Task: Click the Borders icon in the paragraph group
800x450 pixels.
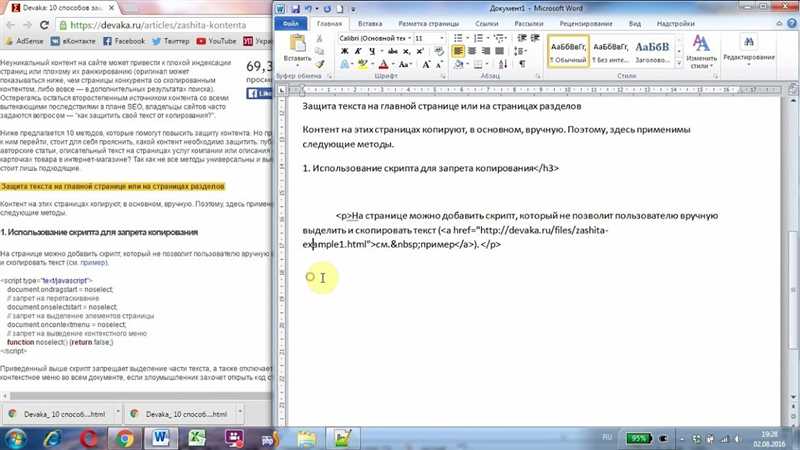Action: click(478, 64)
